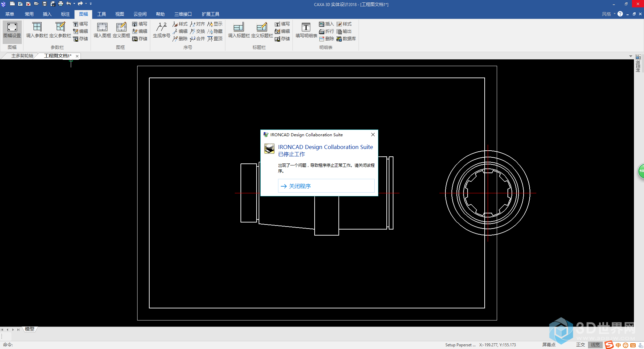This screenshot has width=644, height=349.
Task: Switch to the 标注 ribbon tab
Action: coord(65,14)
